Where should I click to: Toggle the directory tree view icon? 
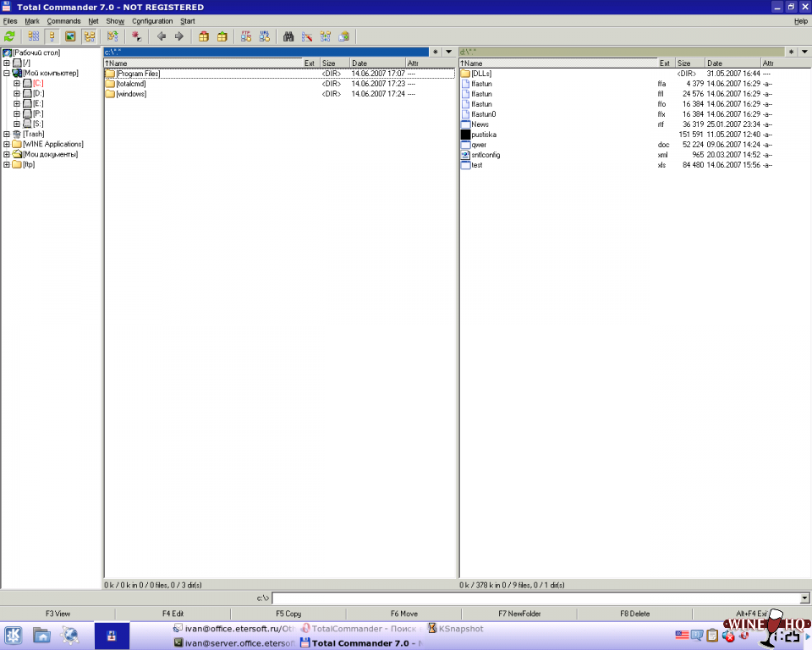(89, 36)
